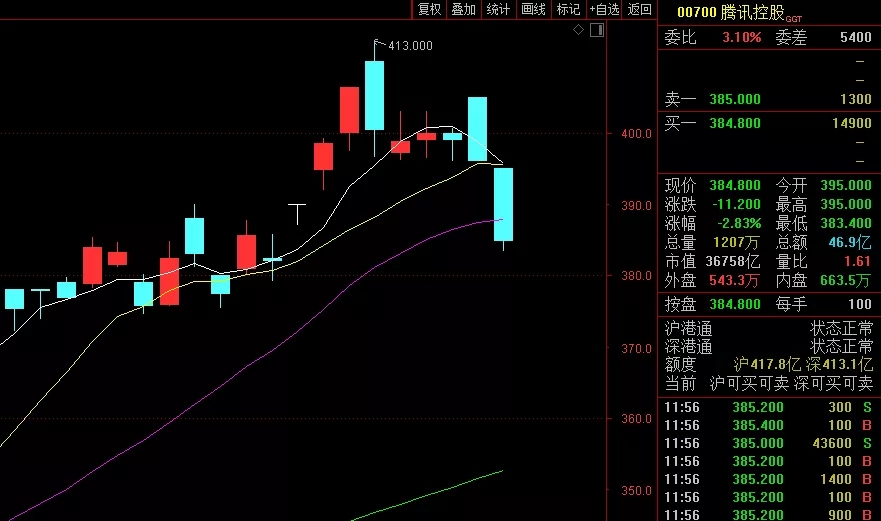Select the 买一 bid price 384.800
Screen dimensions: 881x521
coord(735,123)
